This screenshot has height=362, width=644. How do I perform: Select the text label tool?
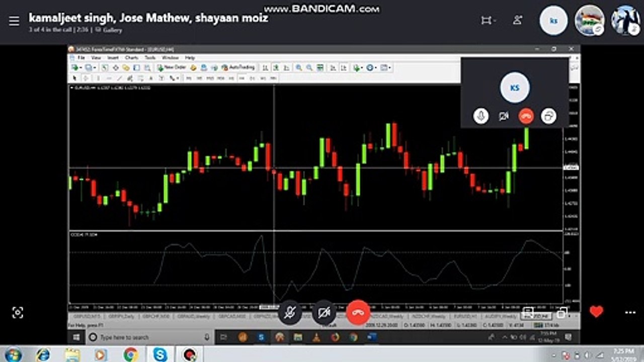[162, 78]
